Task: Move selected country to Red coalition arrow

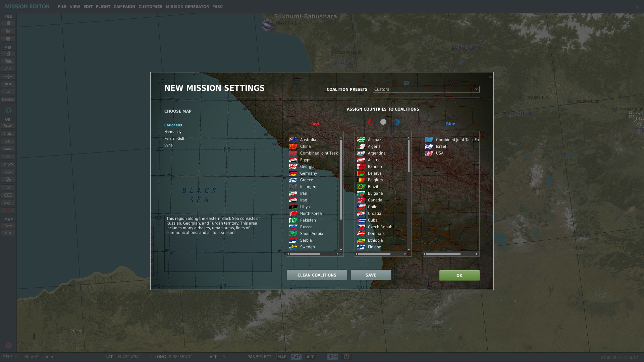Action: tap(369, 122)
